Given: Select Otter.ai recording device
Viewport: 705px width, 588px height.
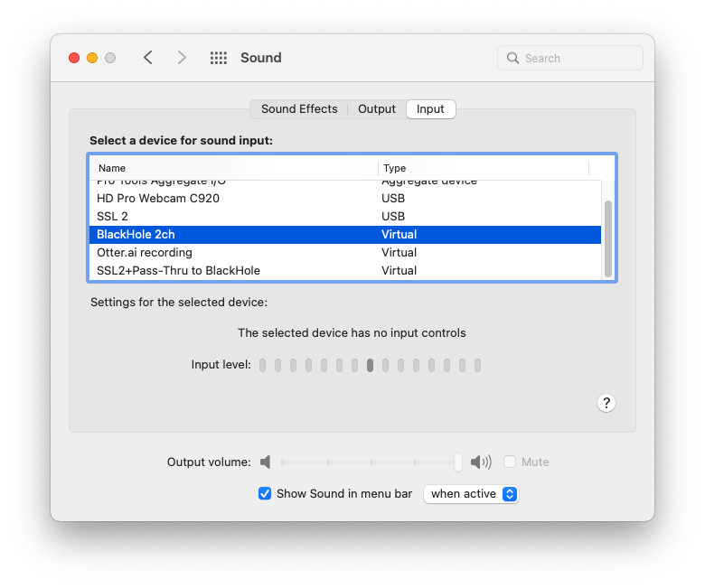Looking at the screenshot, I should [x=345, y=252].
